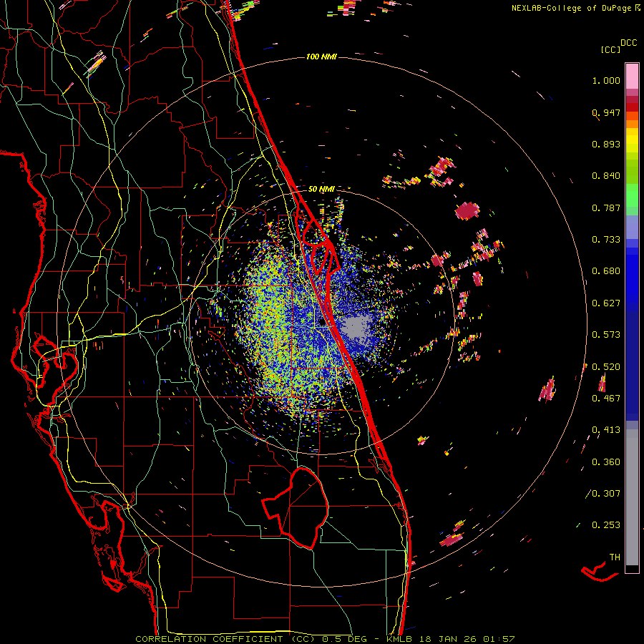Click the TH label at the scale bottom
Viewport: 644px width, 644px height.
(615, 557)
